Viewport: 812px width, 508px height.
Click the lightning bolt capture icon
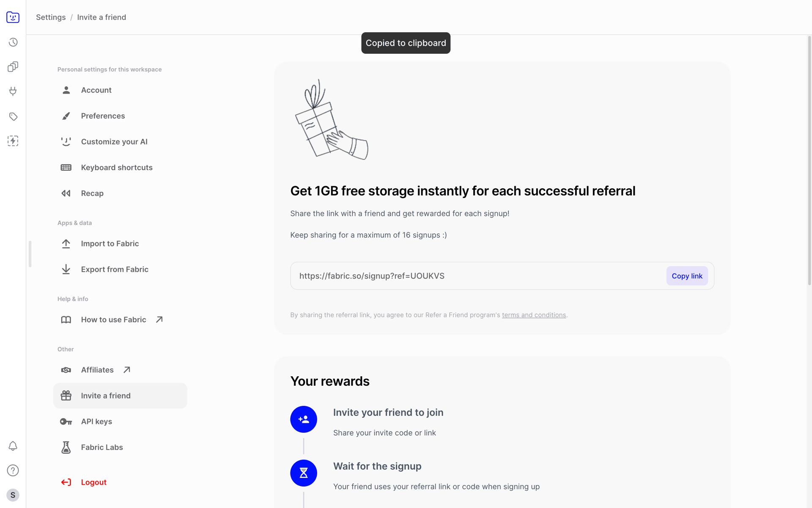click(x=13, y=141)
